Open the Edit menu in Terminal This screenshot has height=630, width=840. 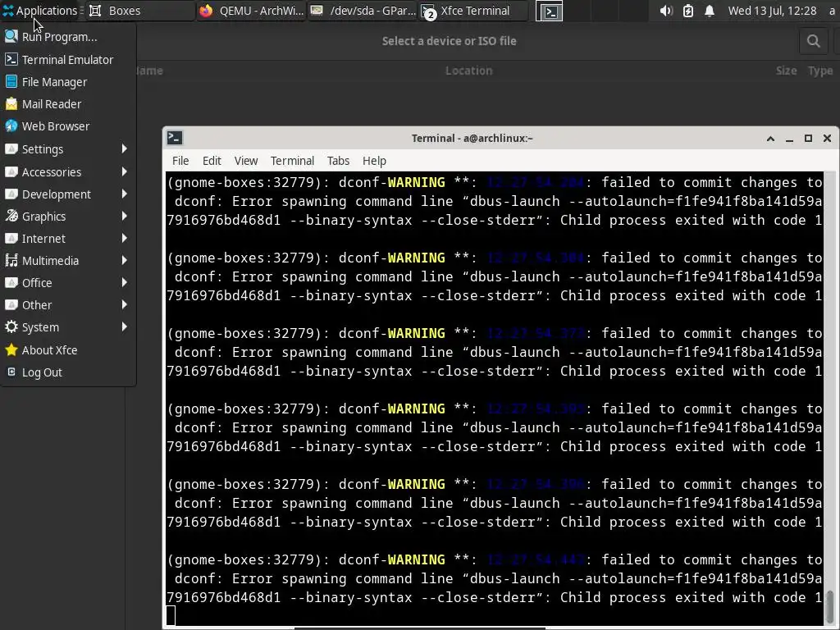(212, 161)
